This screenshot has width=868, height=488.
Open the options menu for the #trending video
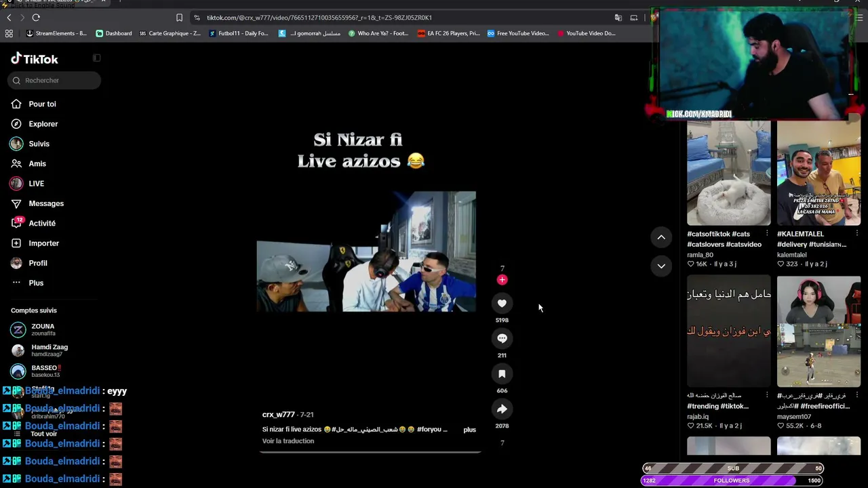pos(767,395)
